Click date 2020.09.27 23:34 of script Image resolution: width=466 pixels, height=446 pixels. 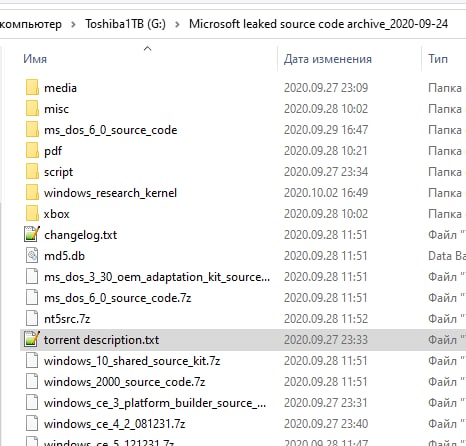326,172
